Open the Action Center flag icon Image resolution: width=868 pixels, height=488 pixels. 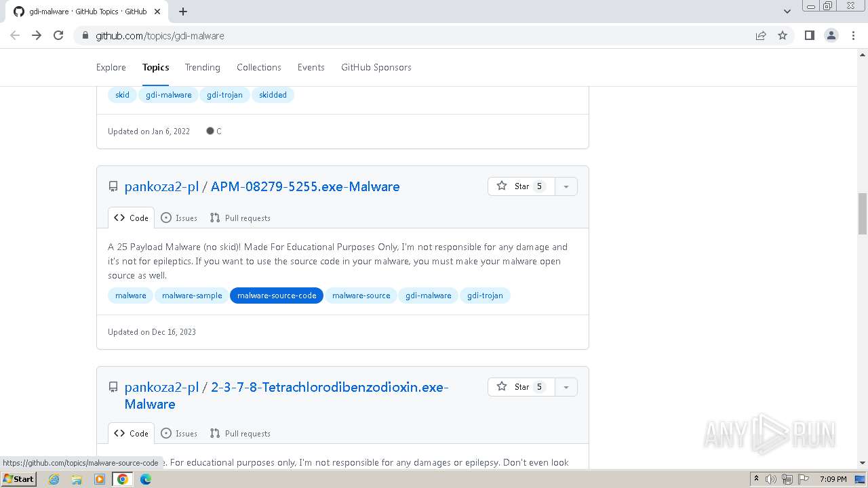(804, 479)
